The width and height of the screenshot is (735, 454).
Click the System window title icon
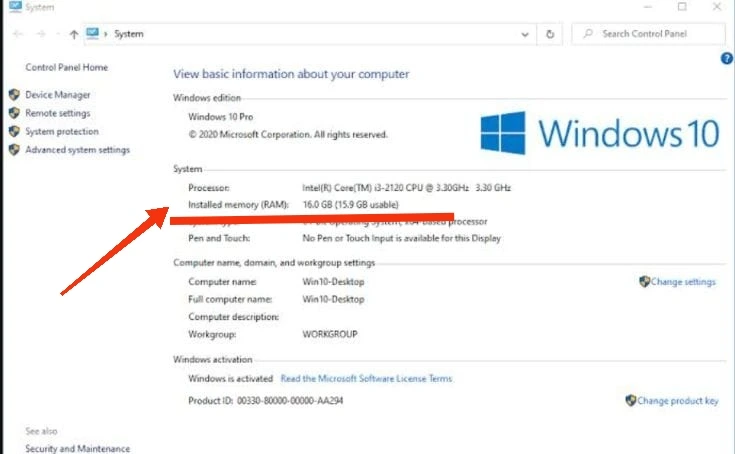(15, 7)
